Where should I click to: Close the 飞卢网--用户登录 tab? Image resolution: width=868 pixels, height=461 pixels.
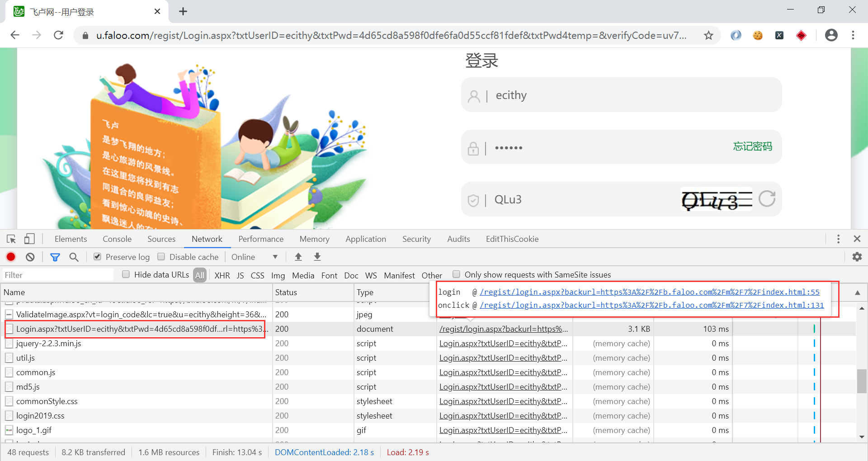point(157,12)
